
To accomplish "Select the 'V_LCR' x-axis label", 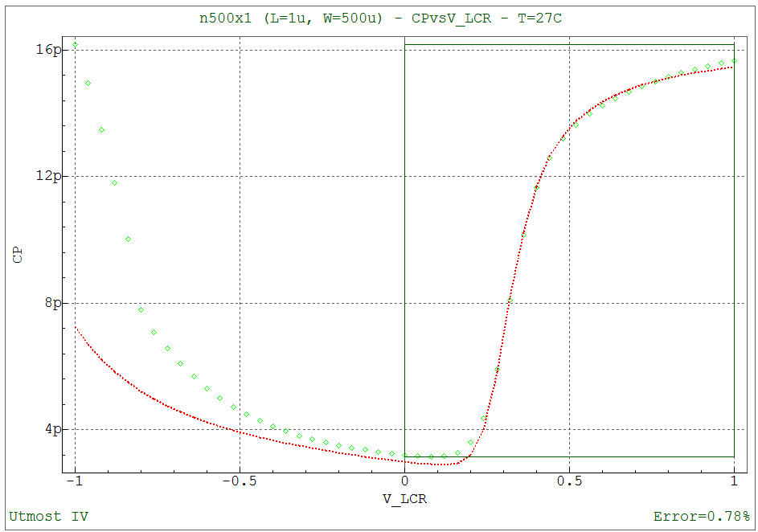I will point(404,499).
